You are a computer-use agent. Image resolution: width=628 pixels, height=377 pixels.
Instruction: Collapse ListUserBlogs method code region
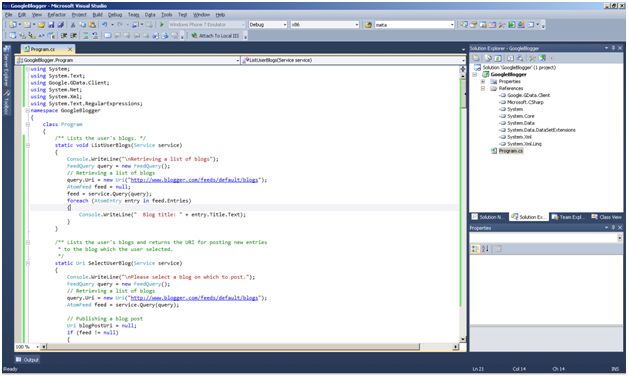point(28,145)
